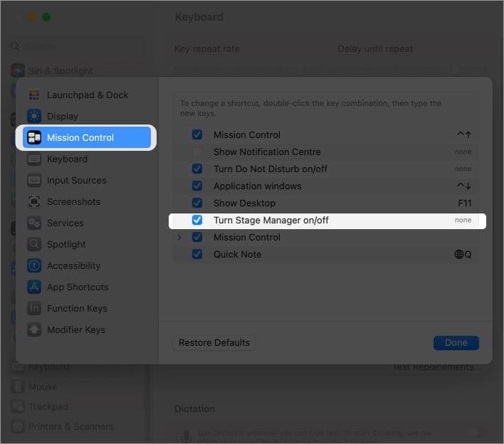Click the Keyboard category icon
The image size is (504, 444).
[x=34, y=159]
